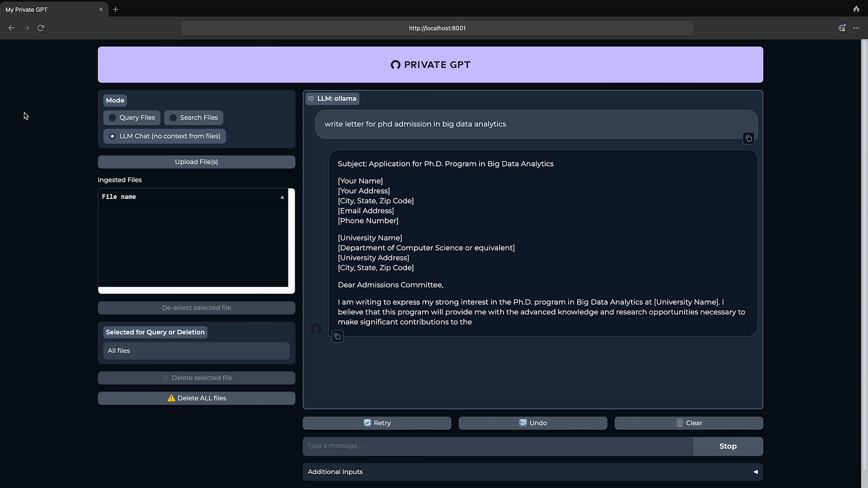Copy the user prompt message
This screenshot has width=868, height=488.
pos(748,139)
